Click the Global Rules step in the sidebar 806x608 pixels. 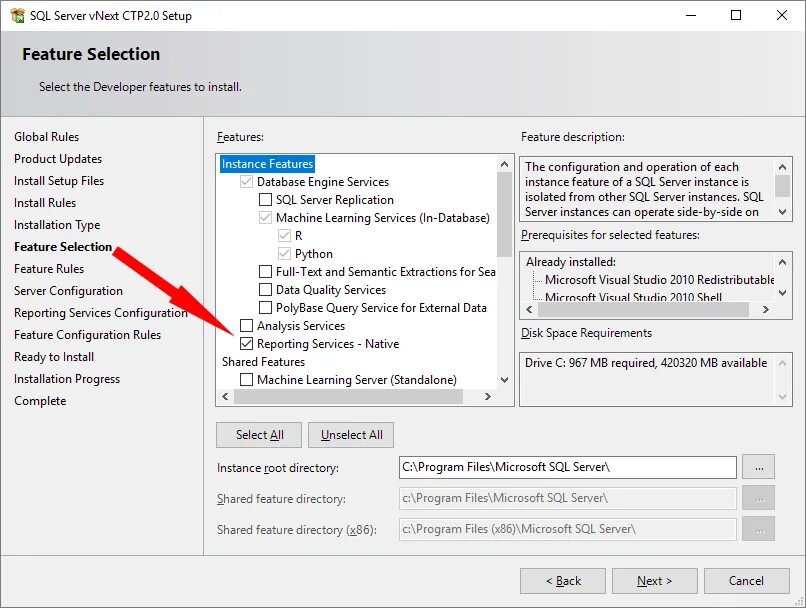[x=46, y=137]
